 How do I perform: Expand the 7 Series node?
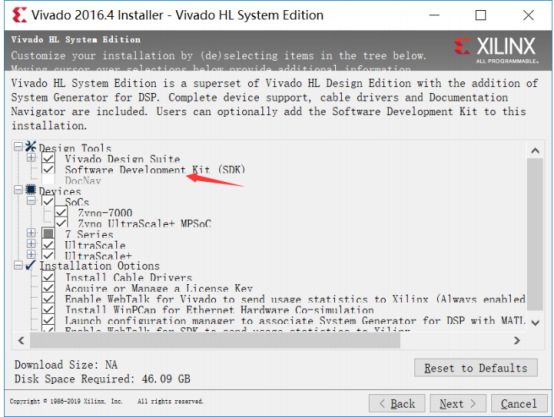[31, 233]
